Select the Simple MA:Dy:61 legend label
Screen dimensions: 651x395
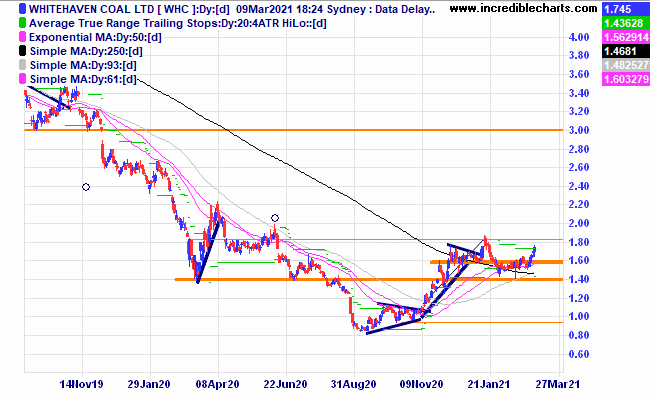[83, 79]
